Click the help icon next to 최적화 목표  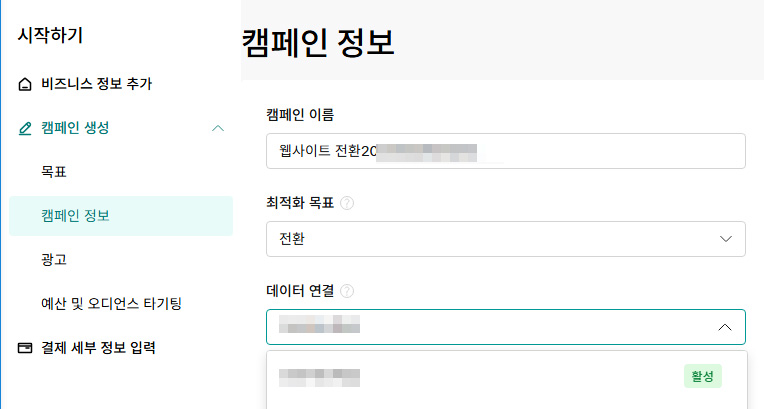(x=347, y=203)
